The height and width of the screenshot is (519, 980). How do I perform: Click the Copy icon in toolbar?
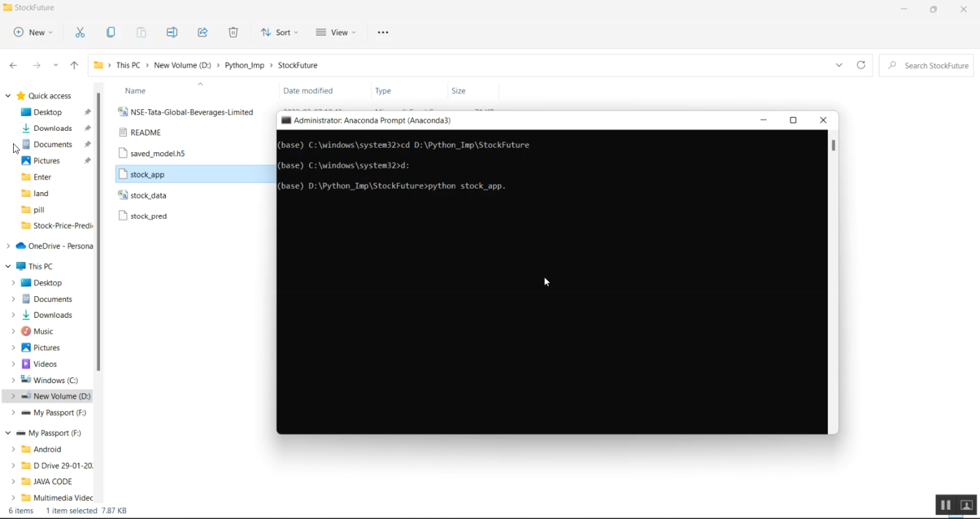click(x=111, y=33)
